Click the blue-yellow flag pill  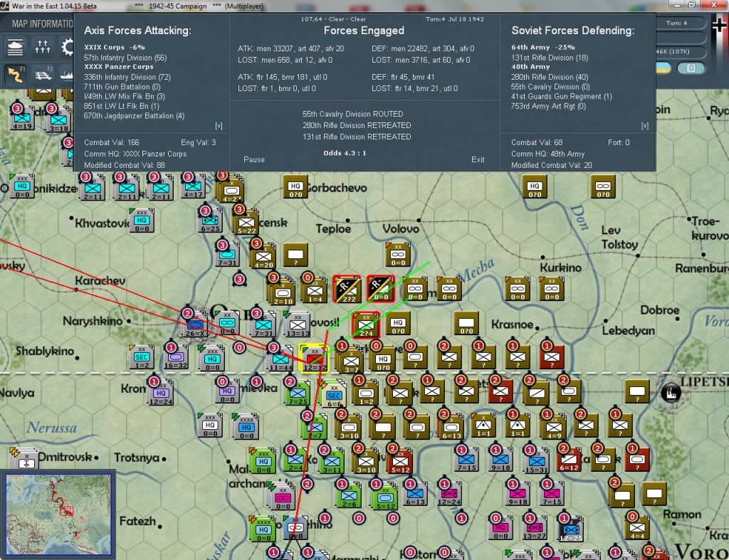(x=664, y=68)
